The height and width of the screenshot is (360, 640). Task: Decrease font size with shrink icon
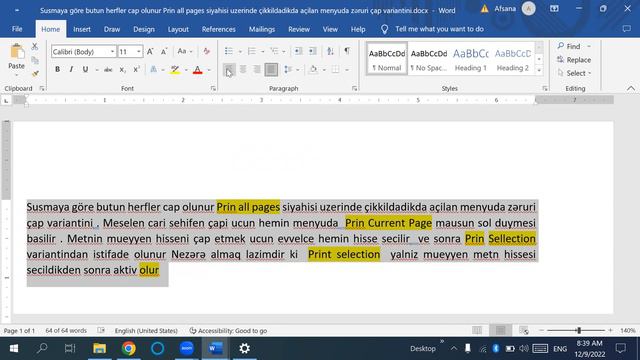pyautogui.click(x=164, y=51)
